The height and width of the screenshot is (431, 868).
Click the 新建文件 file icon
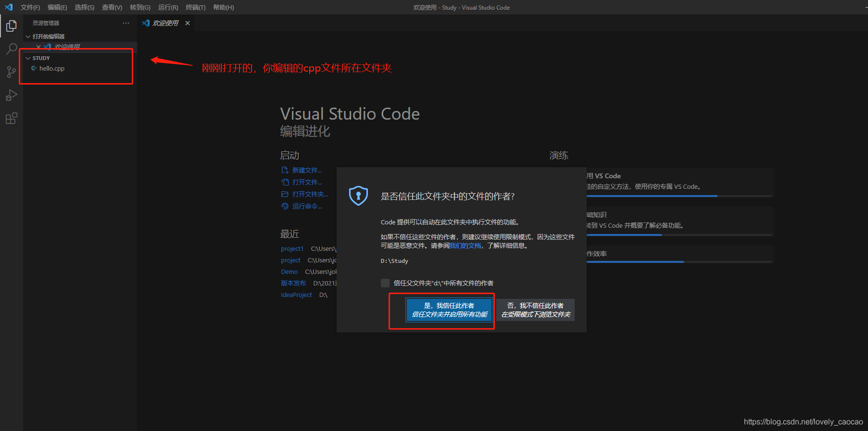(285, 170)
